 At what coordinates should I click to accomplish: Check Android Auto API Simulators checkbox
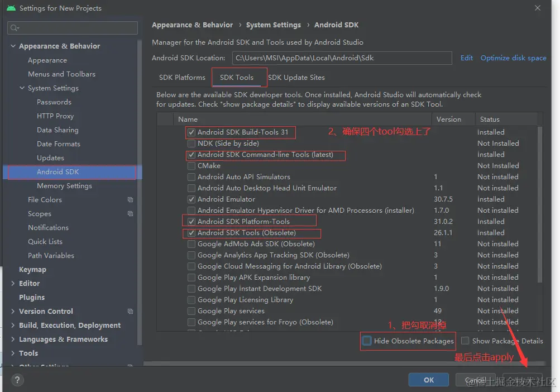tap(192, 177)
